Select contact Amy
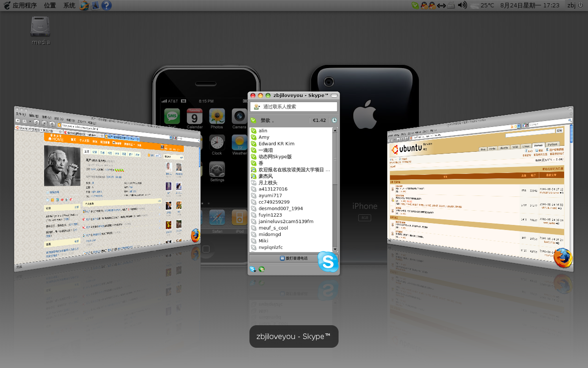The width and height of the screenshot is (588, 368). point(291,137)
